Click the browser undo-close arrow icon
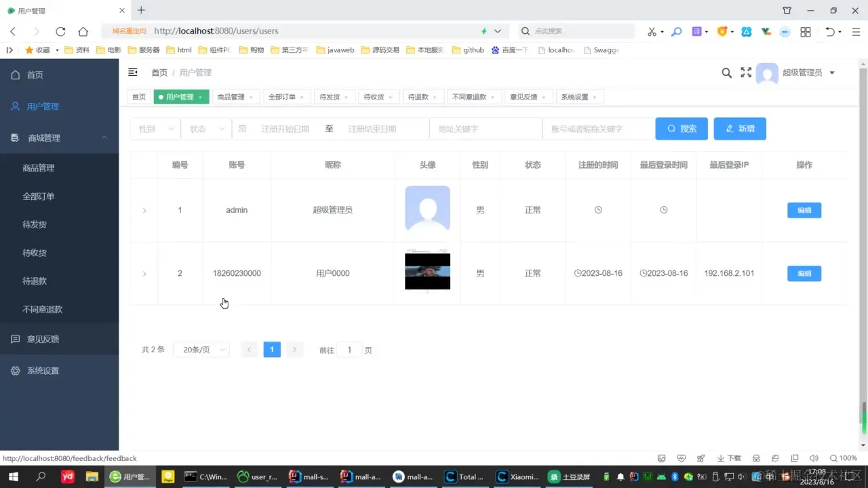 (x=830, y=31)
